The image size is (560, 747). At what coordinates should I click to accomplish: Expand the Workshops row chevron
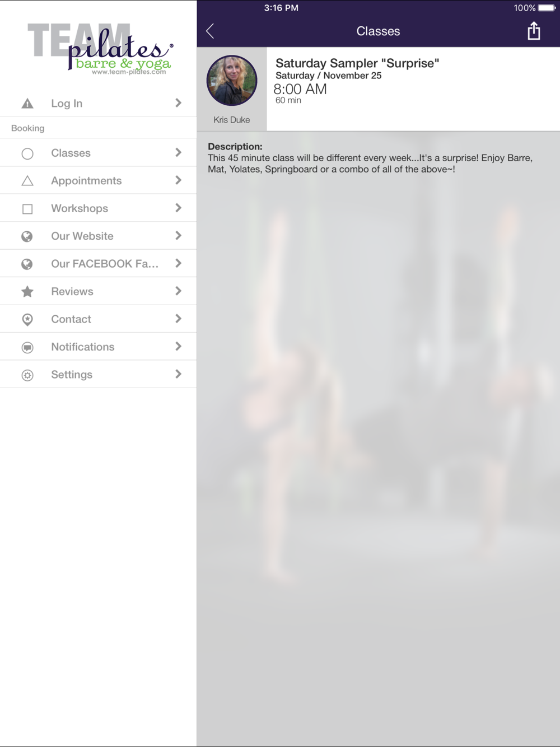coord(178,208)
